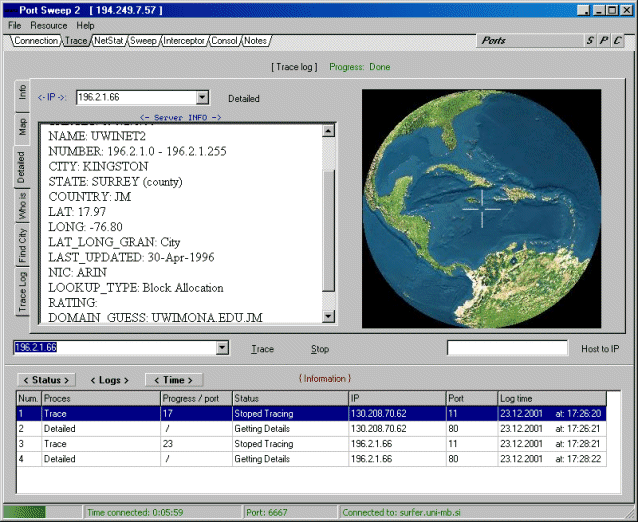Open the File menu
The height and width of the screenshot is (522, 638).
point(14,25)
